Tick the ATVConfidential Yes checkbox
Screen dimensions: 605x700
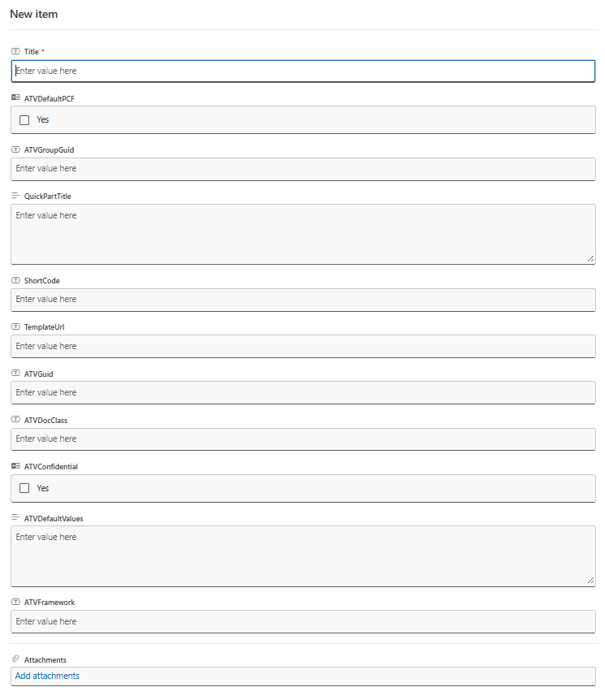click(24, 488)
